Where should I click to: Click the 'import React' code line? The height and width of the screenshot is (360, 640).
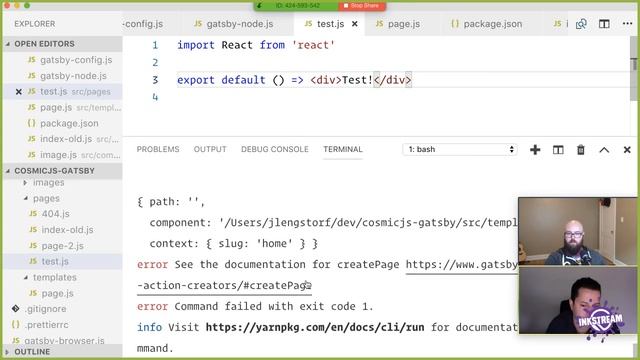point(256,45)
